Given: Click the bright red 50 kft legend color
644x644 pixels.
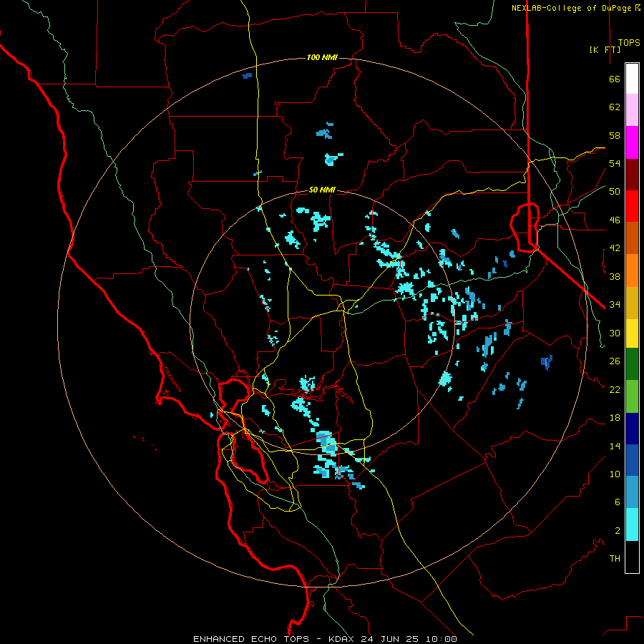Looking at the screenshot, I should click(x=632, y=206).
